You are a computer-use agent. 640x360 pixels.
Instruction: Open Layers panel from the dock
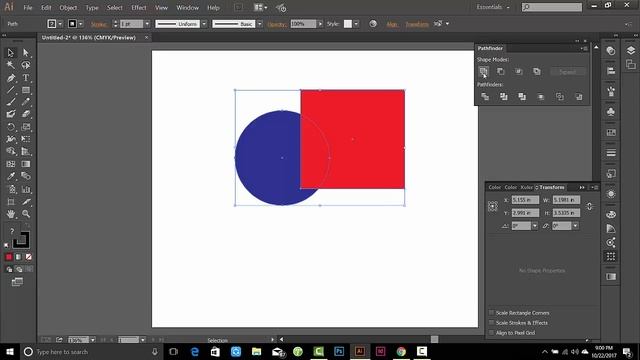[631, 51]
